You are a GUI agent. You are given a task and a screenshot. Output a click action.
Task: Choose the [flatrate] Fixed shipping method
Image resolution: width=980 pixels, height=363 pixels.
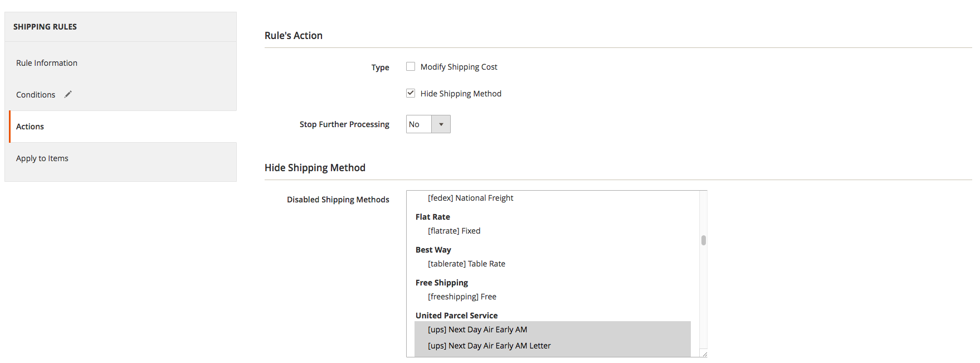point(454,231)
